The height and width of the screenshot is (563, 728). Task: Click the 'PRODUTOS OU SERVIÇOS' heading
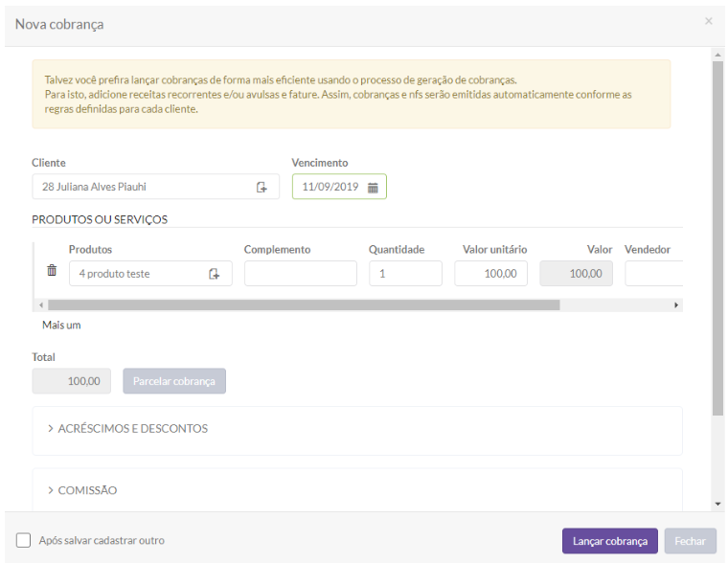(x=100, y=219)
